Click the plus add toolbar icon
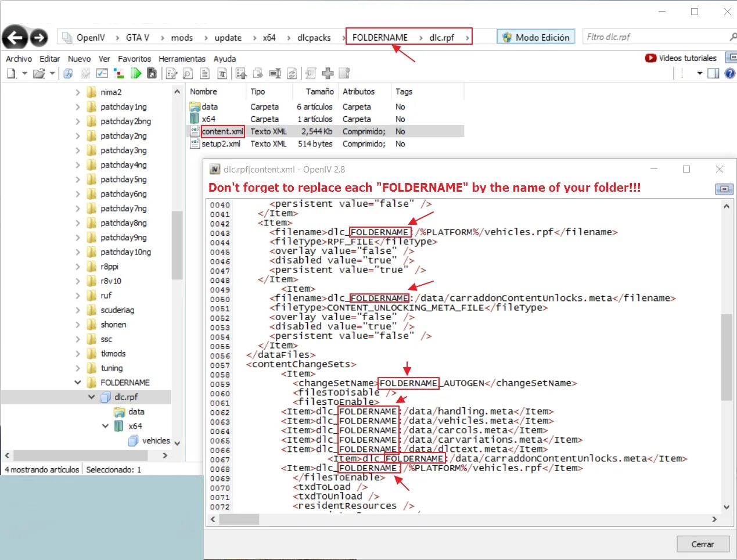 [x=328, y=73]
